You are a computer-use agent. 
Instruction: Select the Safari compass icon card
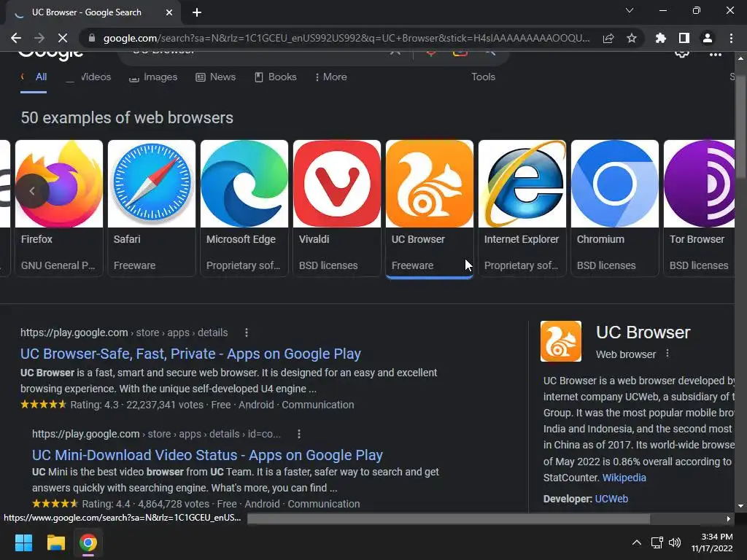[x=152, y=208]
